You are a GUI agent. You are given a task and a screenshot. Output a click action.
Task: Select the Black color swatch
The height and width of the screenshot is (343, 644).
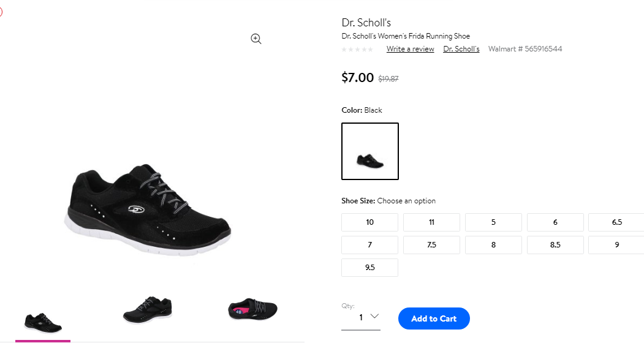coord(370,151)
